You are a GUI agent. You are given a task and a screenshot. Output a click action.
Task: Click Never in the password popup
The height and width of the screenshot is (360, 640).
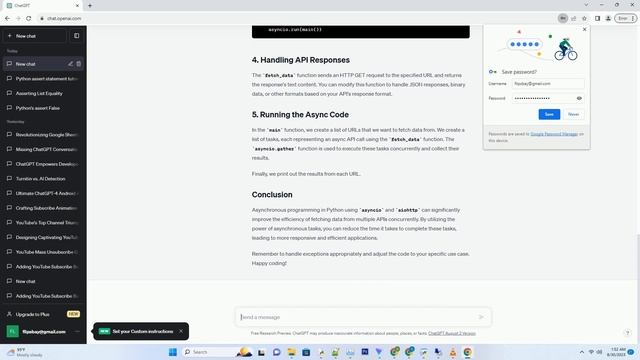pos(573,114)
